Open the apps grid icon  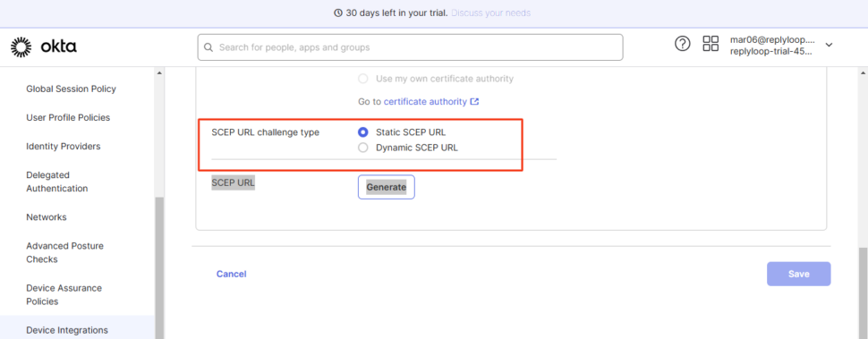(711, 44)
